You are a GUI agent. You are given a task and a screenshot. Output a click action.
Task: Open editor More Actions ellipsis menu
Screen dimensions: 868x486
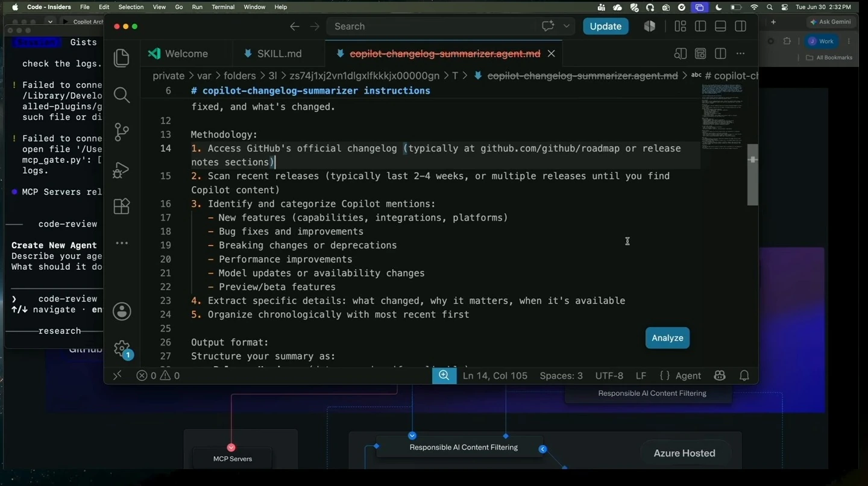pyautogui.click(x=740, y=54)
